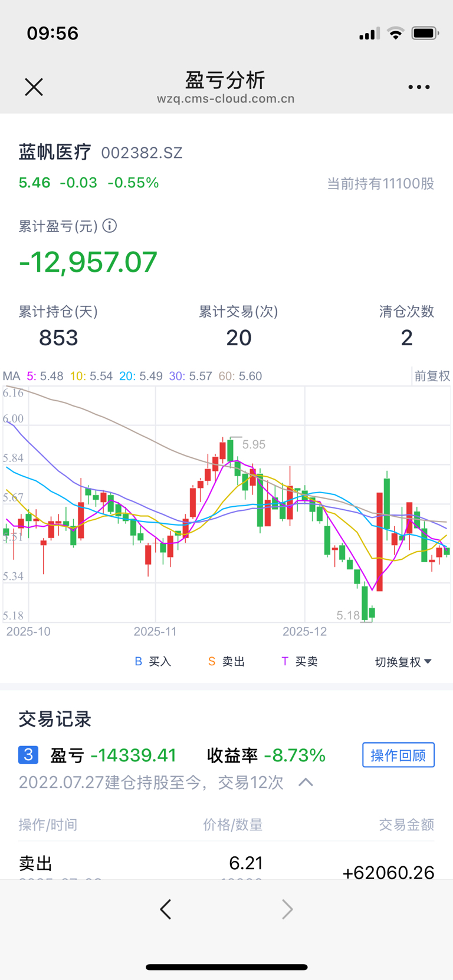Image resolution: width=453 pixels, height=980 pixels.
Task: Close the 盈亏分析 page with X icon
Action: (34, 87)
